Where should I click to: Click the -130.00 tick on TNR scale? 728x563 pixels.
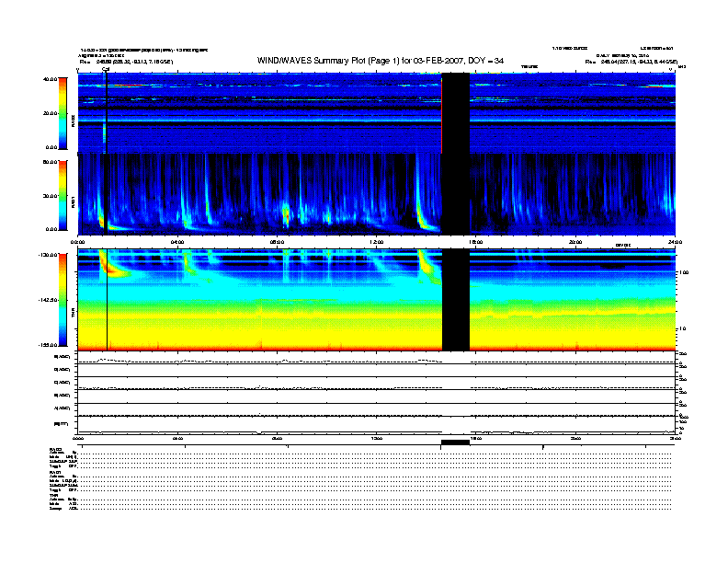[48, 255]
